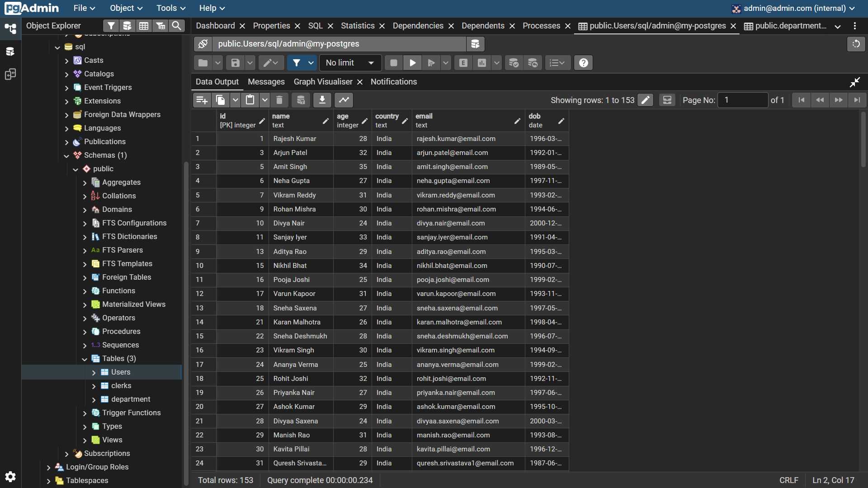Copy the selected rows to clipboard
Viewport: 868px width, 488px height.
tap(221, 100)
